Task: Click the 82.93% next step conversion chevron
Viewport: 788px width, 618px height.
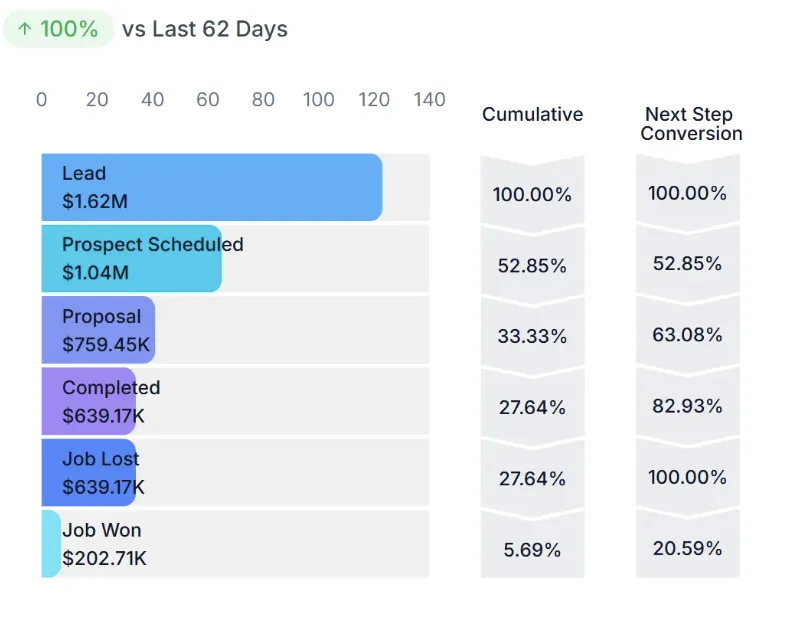Action: click(687, 406)
